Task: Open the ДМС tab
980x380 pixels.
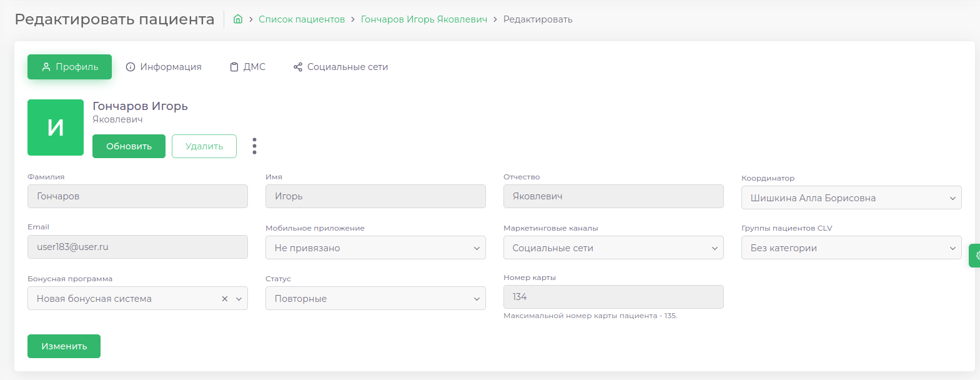Action: (247, 67)
